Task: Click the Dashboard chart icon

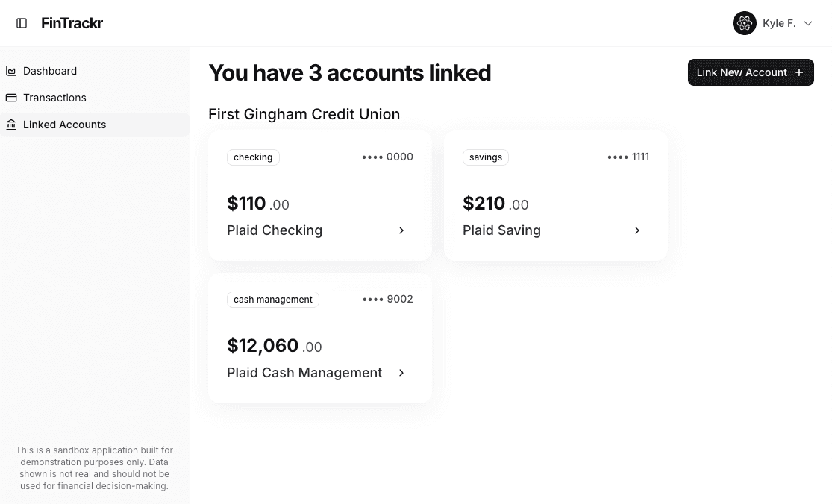Action: tap(11, 71)
